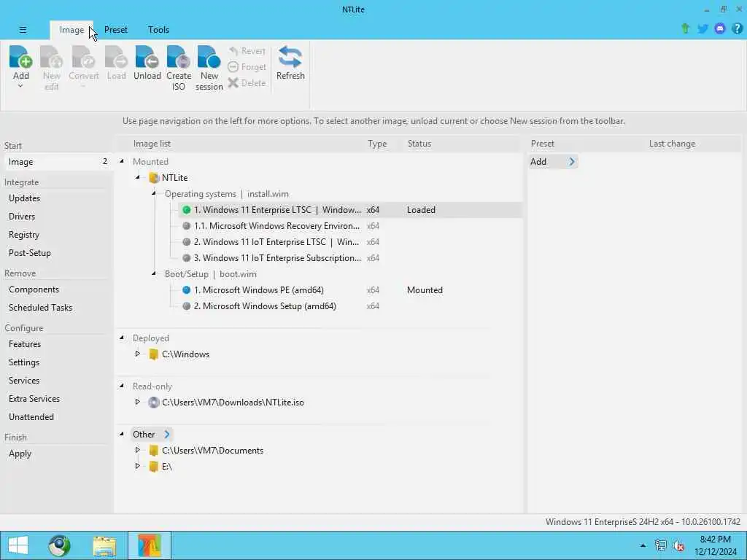
Task: Click the grayed New edit icon
Action: click(52, 57)
